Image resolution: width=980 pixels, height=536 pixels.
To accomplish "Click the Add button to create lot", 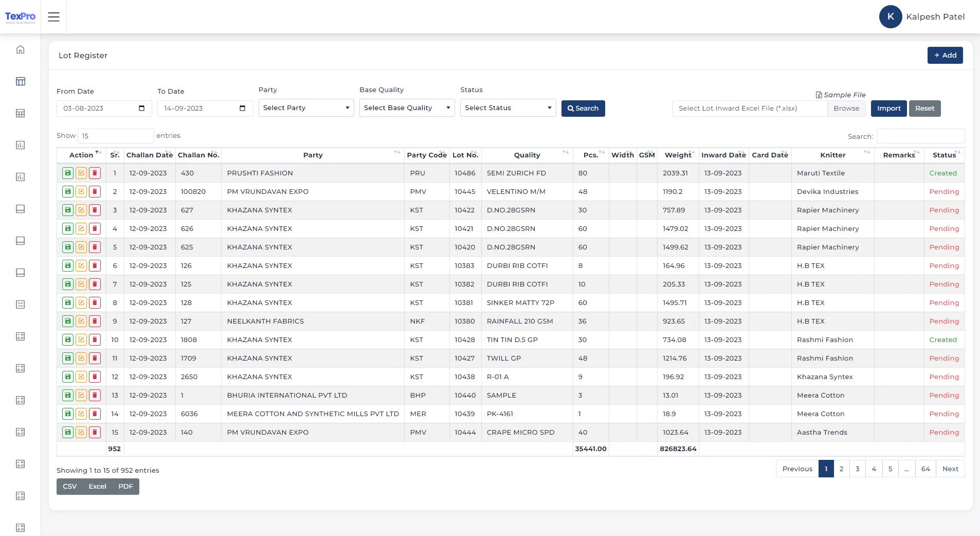I will (x=945, y=56).
